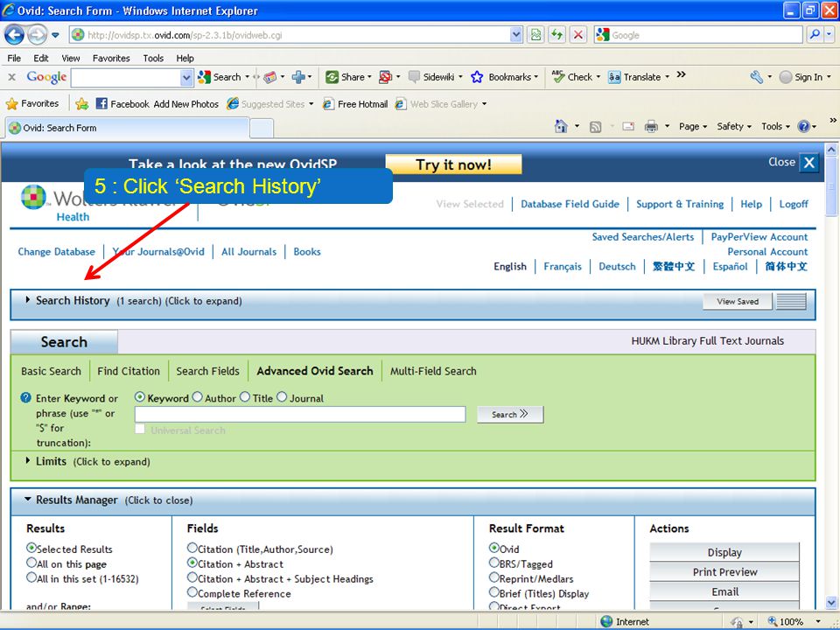
Task: Open the Web Slice Gallery dropdown
Action: point(484,104)
